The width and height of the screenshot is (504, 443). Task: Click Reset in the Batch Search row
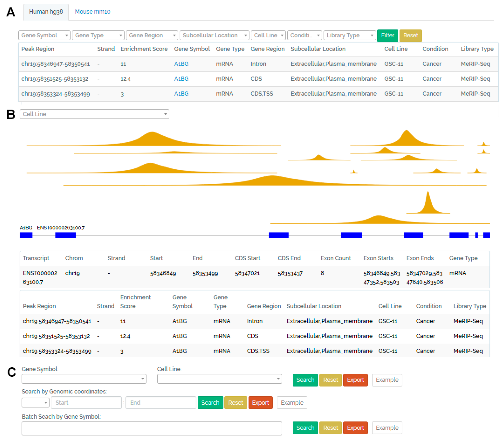pos(330,428)
